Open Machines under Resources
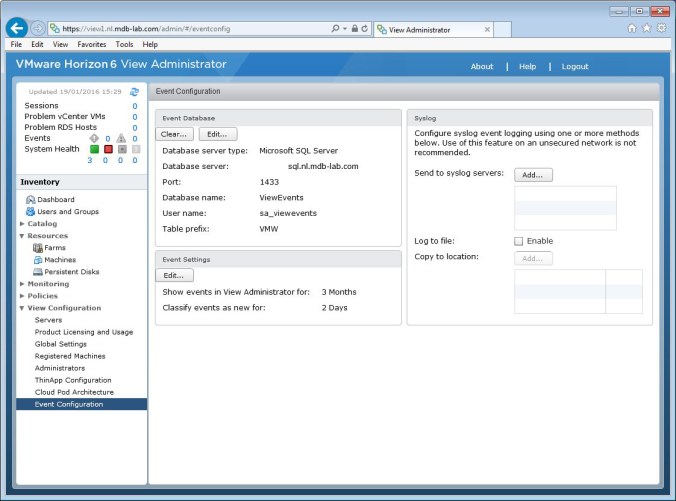This screenshot has height=501, width=676. (x=59, y=260)
